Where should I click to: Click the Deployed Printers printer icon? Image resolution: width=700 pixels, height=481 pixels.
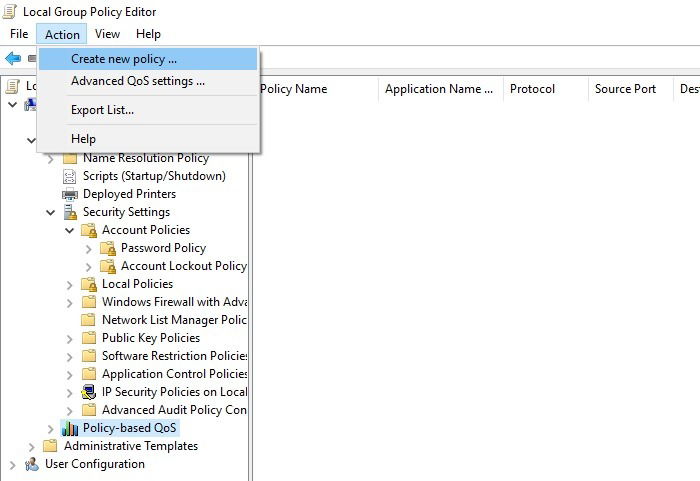[x=70, y=194]
